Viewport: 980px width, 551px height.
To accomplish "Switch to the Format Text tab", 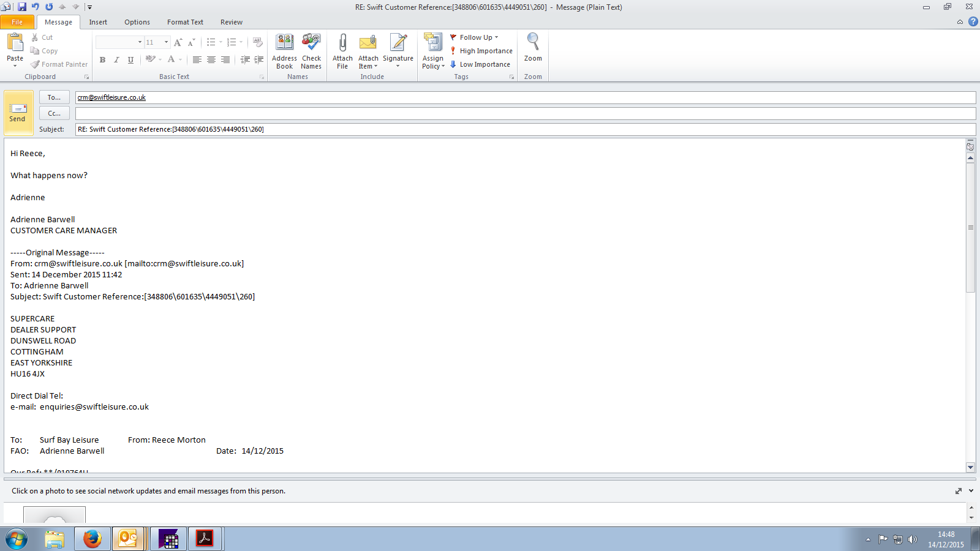I will pos(185,22).
